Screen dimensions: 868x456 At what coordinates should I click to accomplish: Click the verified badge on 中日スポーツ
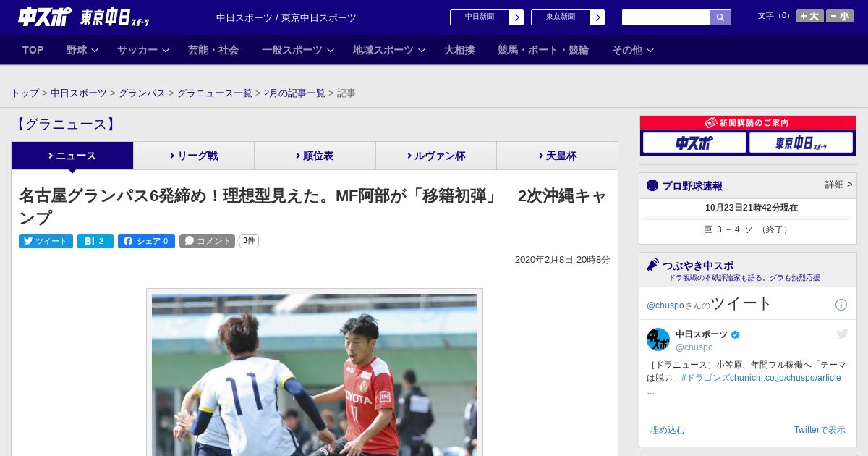pos(736,334)
